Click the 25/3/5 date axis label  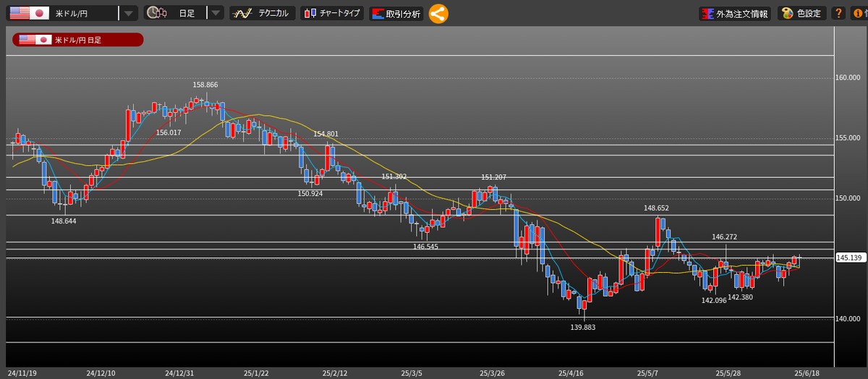pyautogui.click(x=412, y=373)
